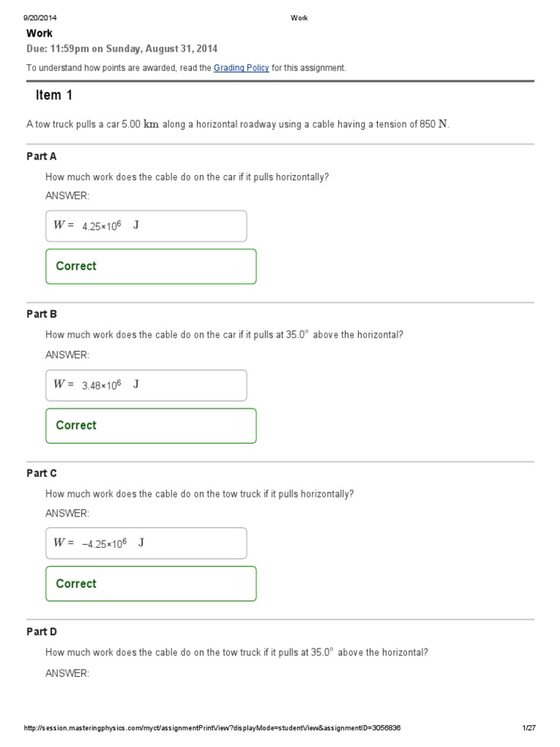Click the Part D question text

tap(236, 652)
